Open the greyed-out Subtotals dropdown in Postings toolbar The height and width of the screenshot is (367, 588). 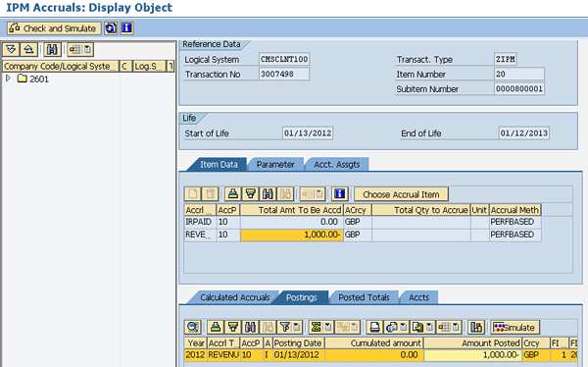(x=348, y=327)
